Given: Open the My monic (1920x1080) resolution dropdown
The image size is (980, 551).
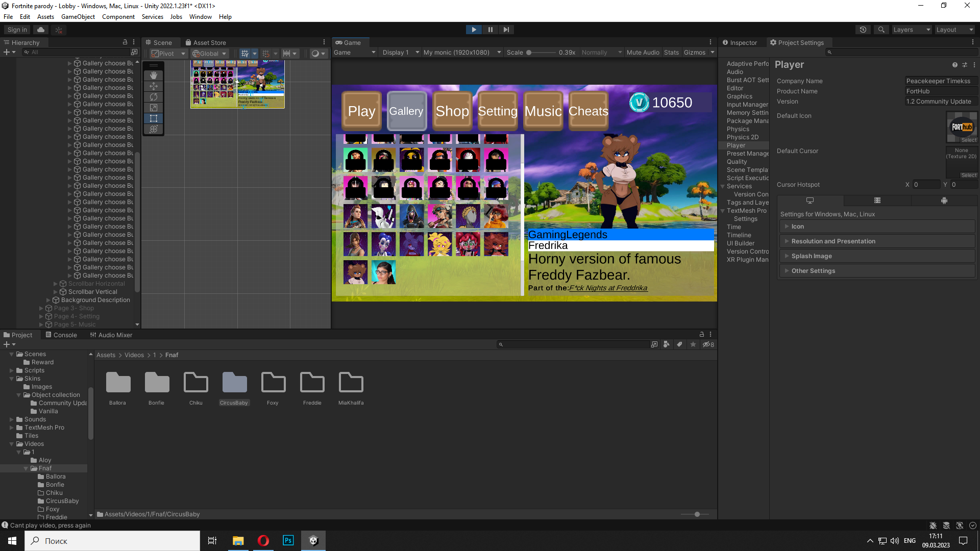Looking at the screenshot, I should coord(462,53).
